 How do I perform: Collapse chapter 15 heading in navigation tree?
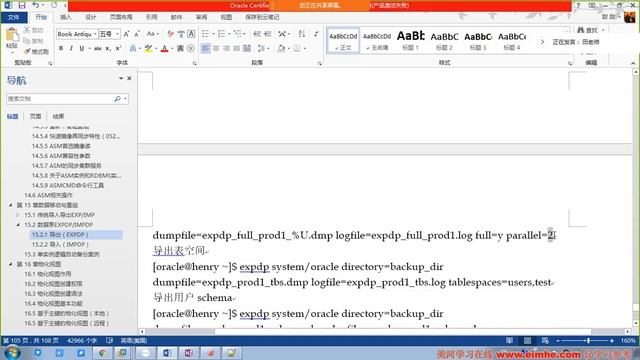pos(11,205)
